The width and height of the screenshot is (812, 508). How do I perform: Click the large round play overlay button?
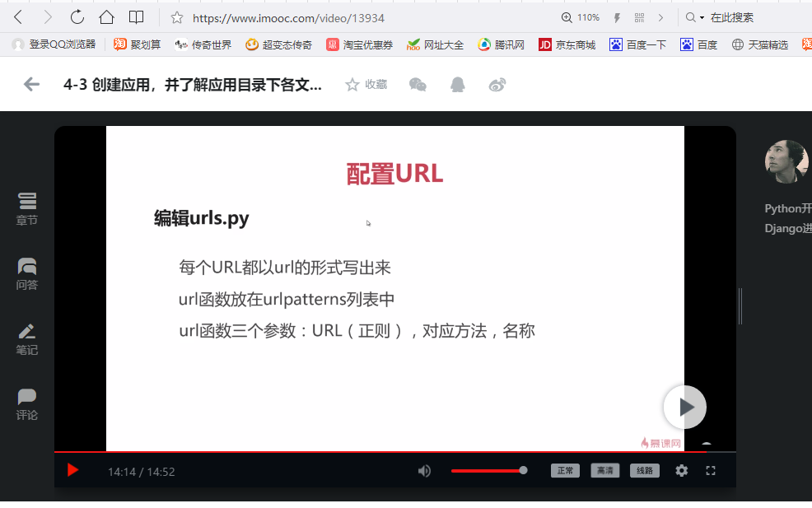pyautogui.click(x=685, y=407)
